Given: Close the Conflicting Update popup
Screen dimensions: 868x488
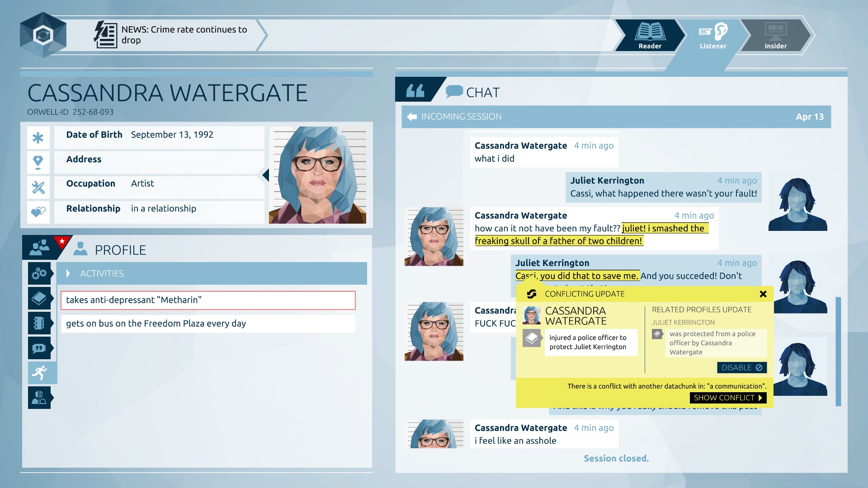Looking at the screenshot, I should [763, 294].
